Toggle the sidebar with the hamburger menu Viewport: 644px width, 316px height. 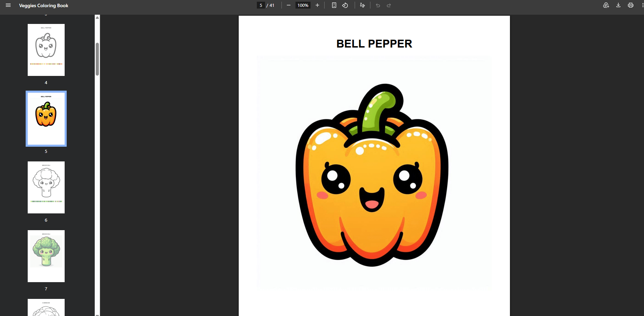coord(8,5)
